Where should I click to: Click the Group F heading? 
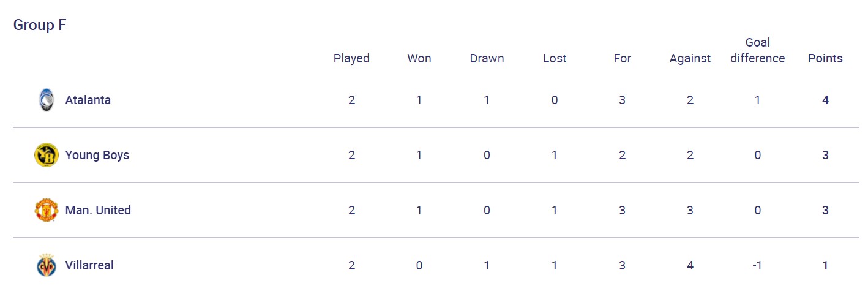point(40,25)
